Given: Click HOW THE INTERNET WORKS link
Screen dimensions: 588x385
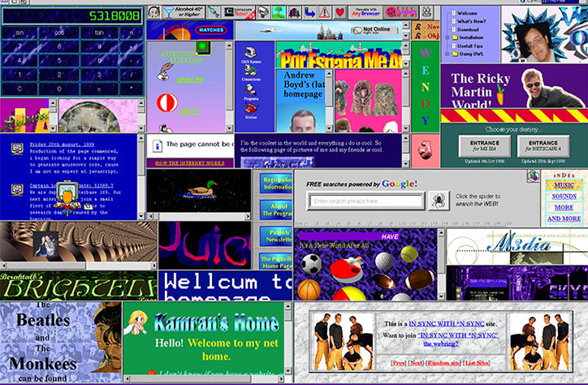Looking at the screenshot, I should (190, 163).
